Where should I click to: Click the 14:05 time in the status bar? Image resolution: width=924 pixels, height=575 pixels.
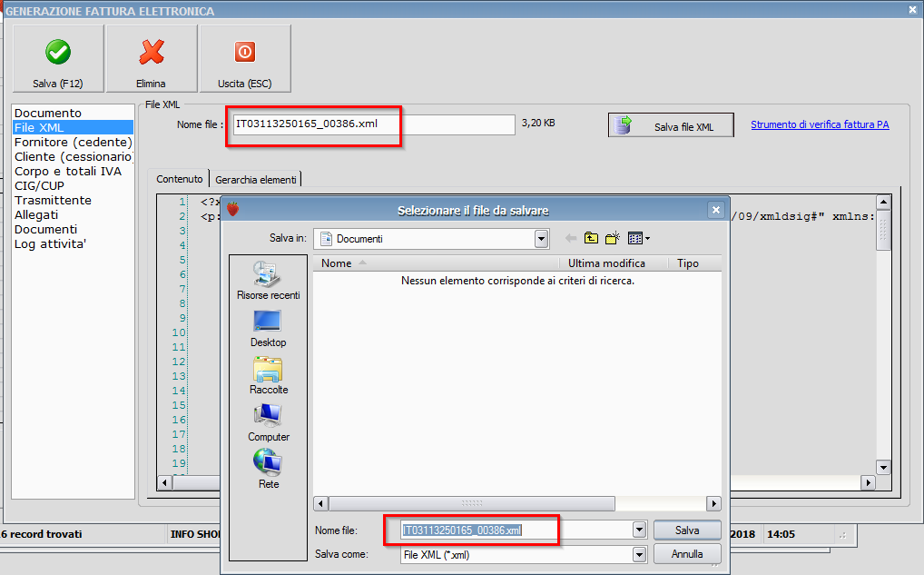pos(781,534)
